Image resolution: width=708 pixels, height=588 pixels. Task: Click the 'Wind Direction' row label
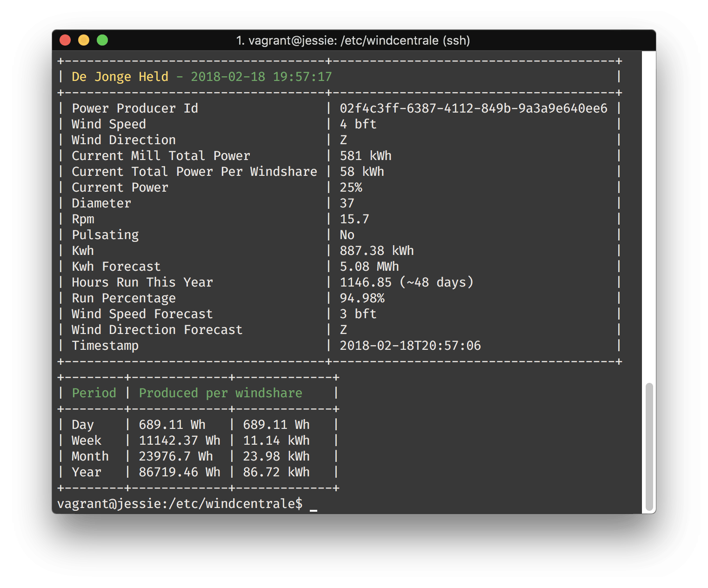[124, 140]
